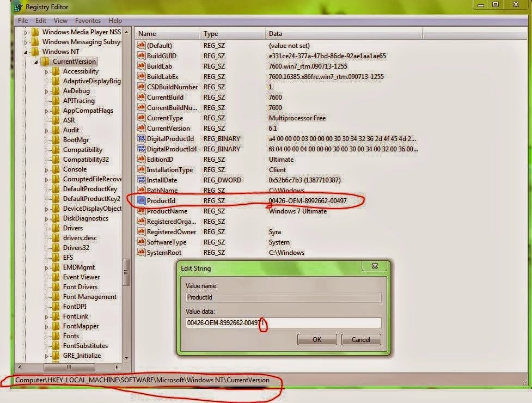The height and width of the screenshot is (403, 532).
Task: Click the Accessibility folder icon
Action: click(56, 71)
